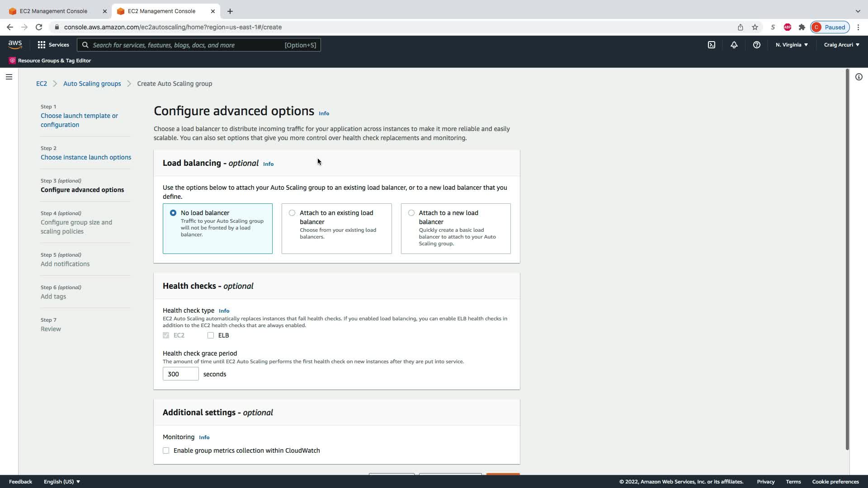The width and height of the screenshot is (868, 488).
Task: Expand the Craig Arcuri account menu
Action: click(x=841, y=45)
